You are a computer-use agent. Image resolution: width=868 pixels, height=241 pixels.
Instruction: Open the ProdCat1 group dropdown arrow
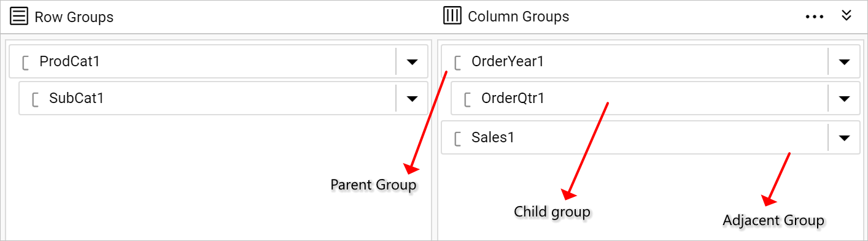coord(412,61)
